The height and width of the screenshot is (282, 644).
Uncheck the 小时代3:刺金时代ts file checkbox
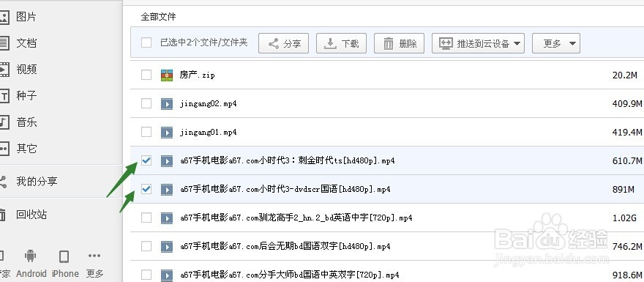[146, 160]
